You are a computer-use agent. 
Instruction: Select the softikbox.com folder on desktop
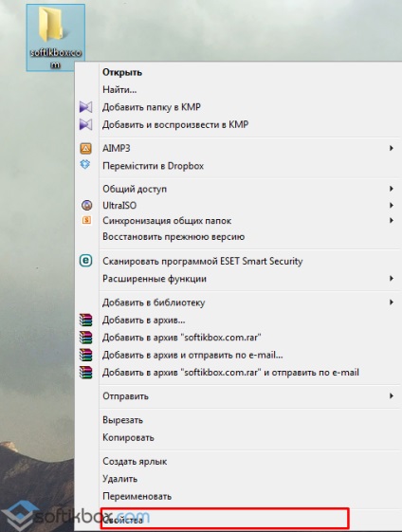coord(56,37)
